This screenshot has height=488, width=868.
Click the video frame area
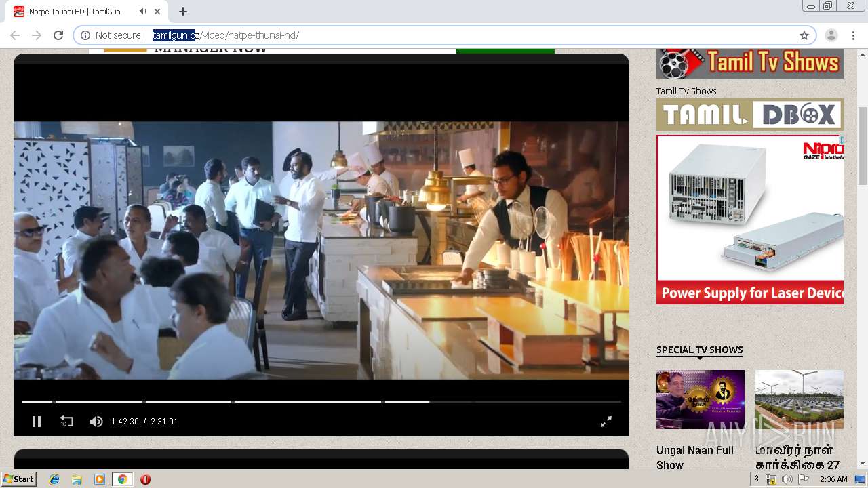[321, 250]
